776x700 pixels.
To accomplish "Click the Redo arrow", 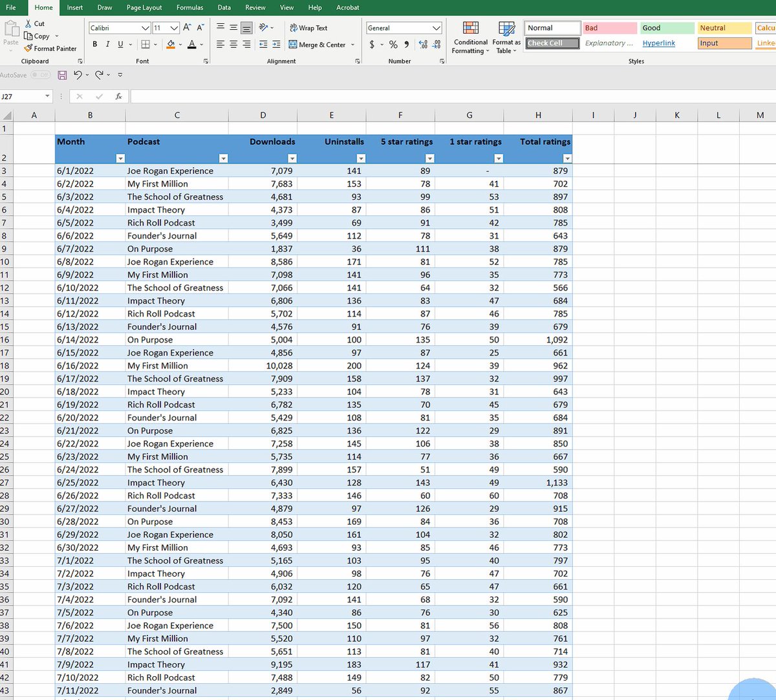I will (x=99, y=75).
